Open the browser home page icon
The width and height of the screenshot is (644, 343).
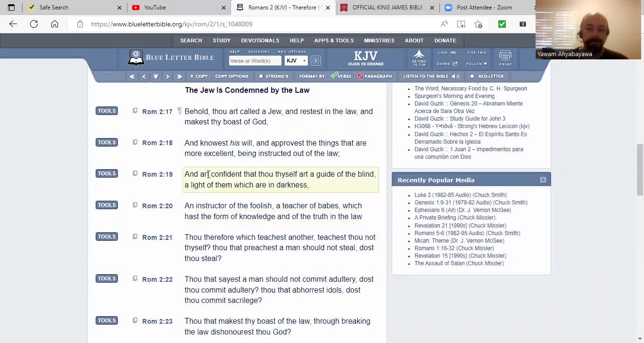[55, 24]
